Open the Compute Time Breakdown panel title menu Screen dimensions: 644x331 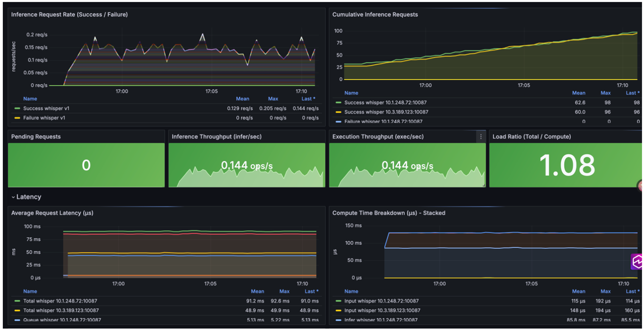coord(389,213)
